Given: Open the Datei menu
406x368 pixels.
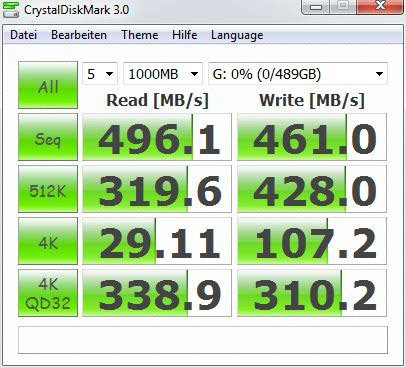Looking at the screenshot, I should tap(23, 35).
